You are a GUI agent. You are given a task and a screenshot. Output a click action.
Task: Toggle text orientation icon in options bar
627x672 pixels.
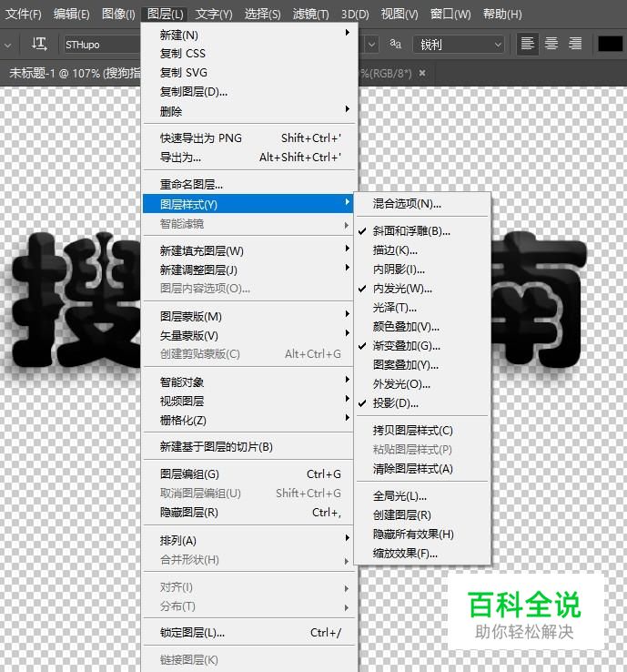pos(39,44)
